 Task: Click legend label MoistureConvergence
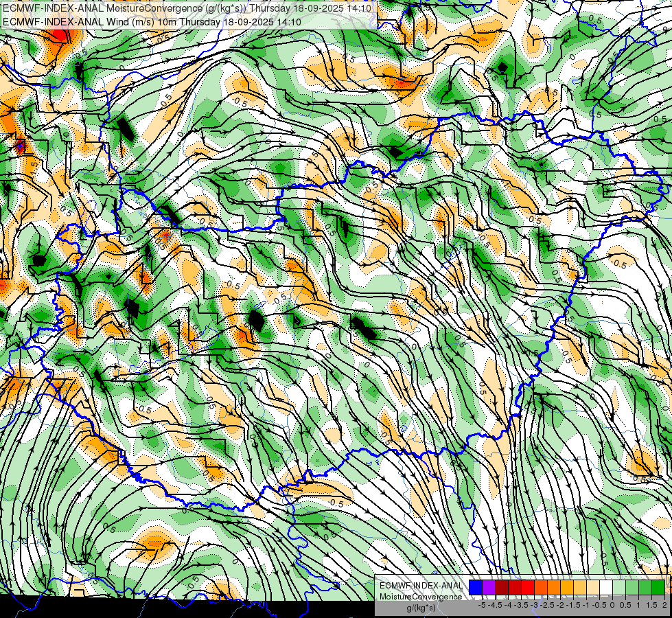click(x=421, y=597)
